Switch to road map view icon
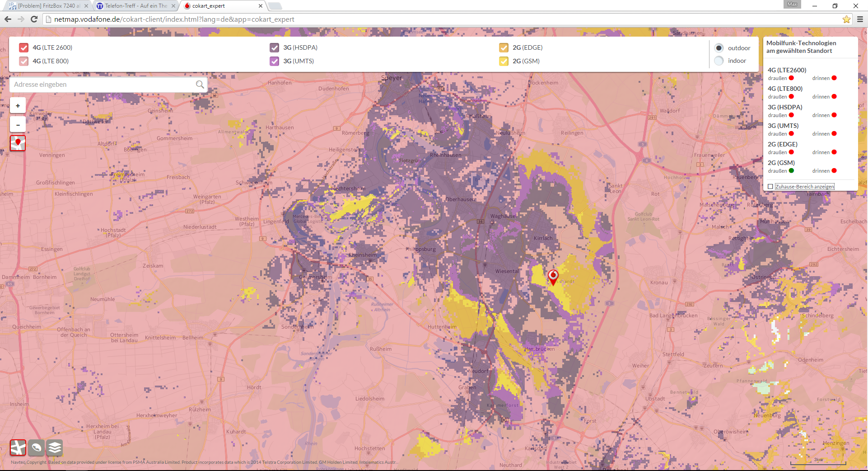 (x=18, y=447)
